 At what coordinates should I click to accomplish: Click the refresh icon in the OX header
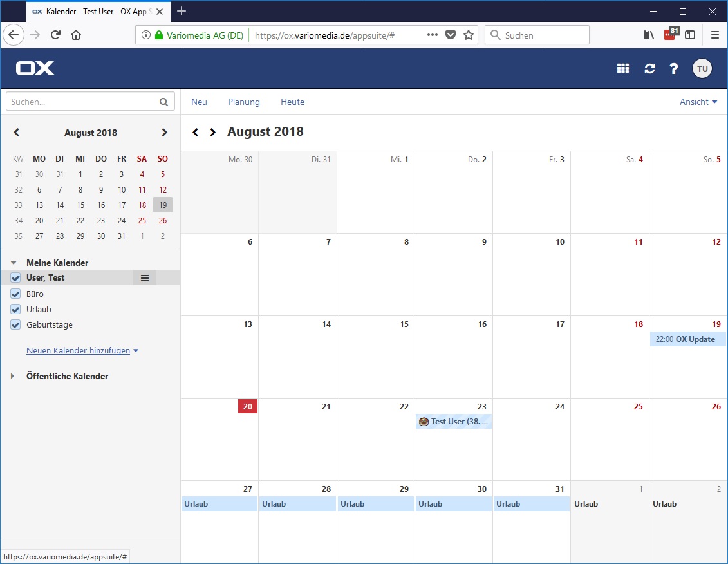(649, 69)
